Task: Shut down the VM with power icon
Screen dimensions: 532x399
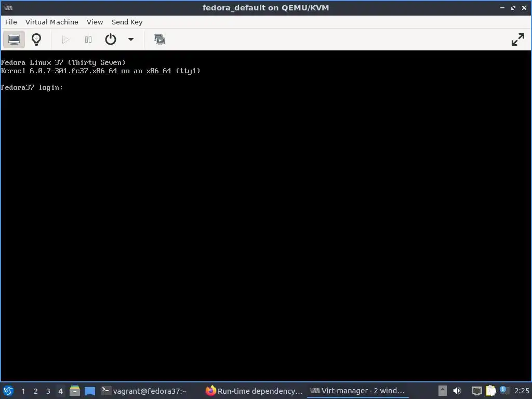Action: [x=111, y=39]
